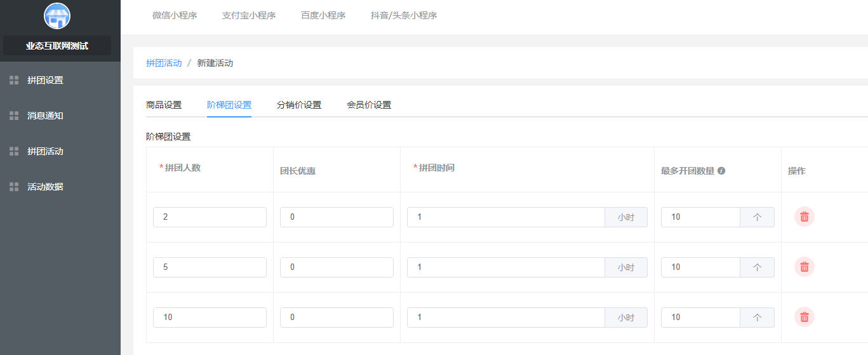This screenshot has width=868, height=355.
Task: Focus 拼团人数 field containing 10
Action: (210, 317)
